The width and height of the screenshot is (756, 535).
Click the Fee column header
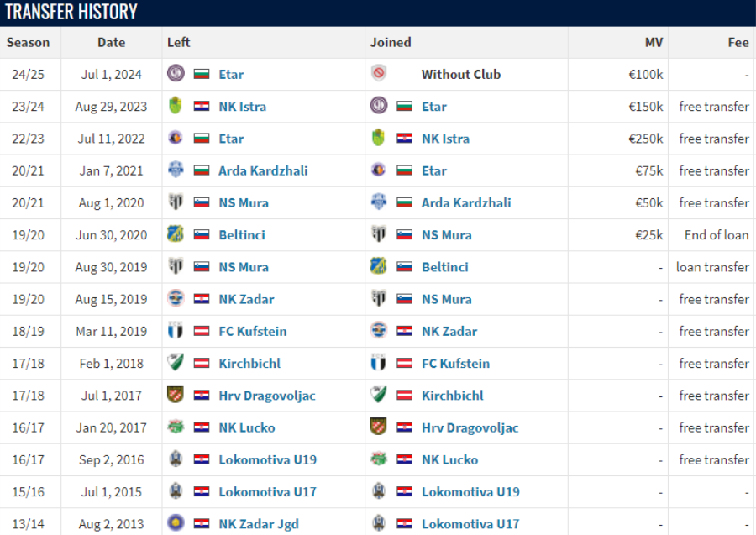click(x=738, y=43)
